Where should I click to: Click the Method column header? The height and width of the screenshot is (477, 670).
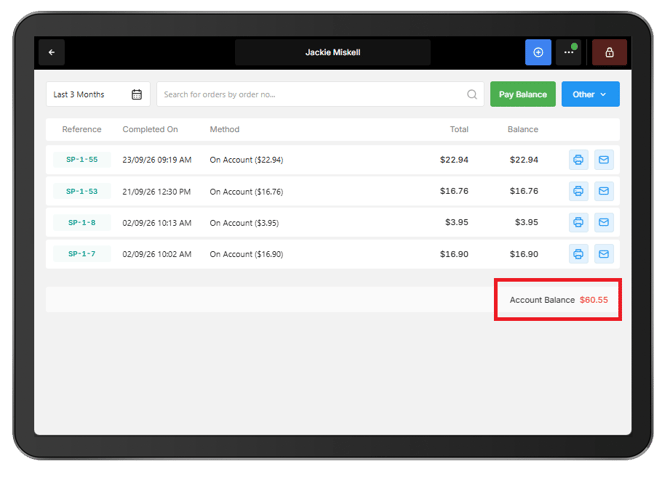pyautogui.click(x=224, y=129)
